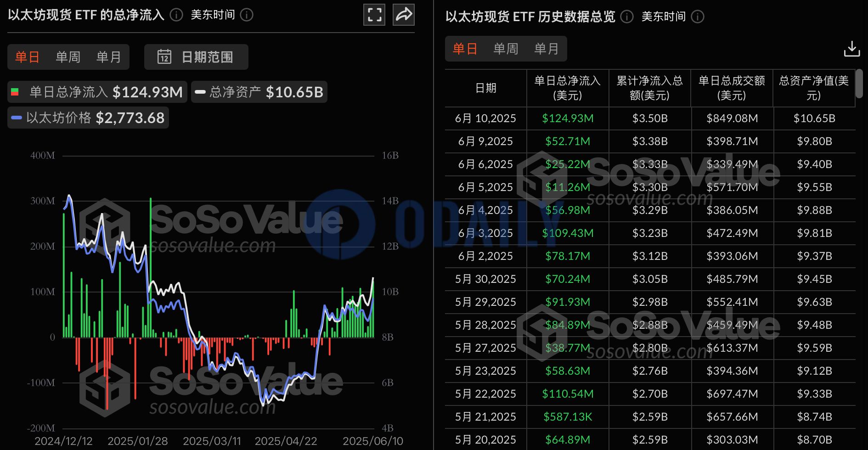The image size is (868, 450).
Task: Click the date cell 6月 4,2025
Action: [x=486, y=210]
